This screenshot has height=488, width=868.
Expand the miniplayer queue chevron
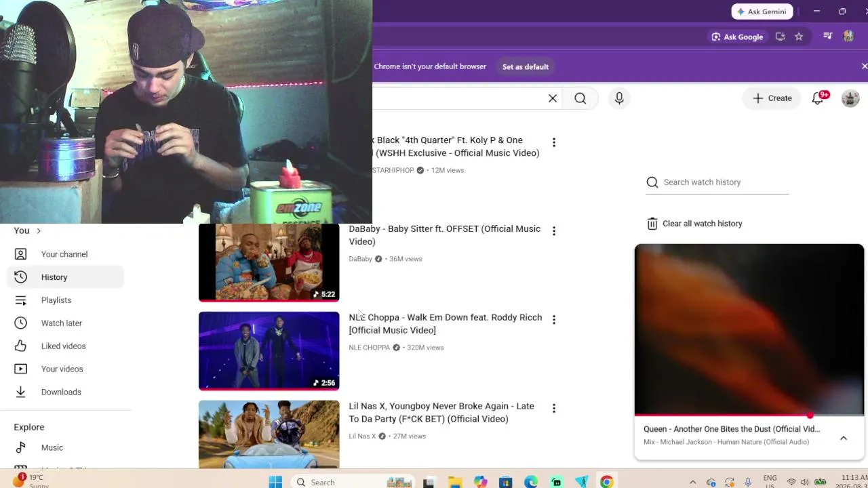click(844, 438)
